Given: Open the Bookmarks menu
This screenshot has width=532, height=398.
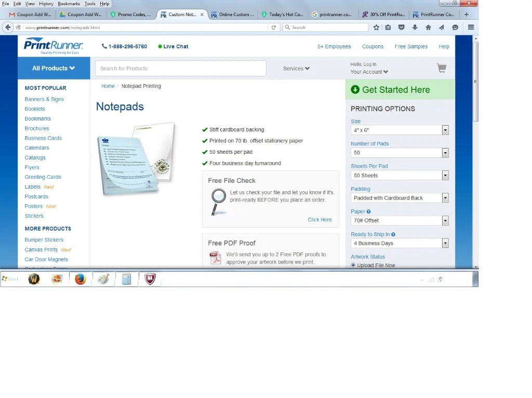Looking at the screenshot, I should click(69, 4).
